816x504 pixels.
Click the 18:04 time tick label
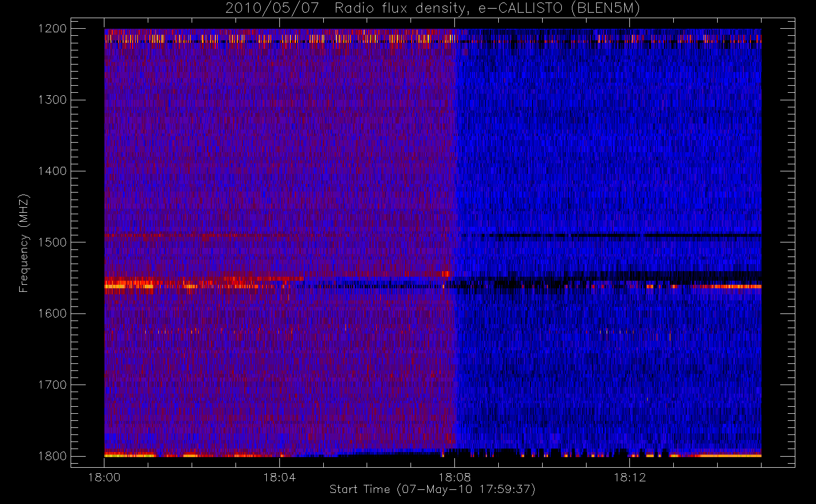(x=279, y=477)
